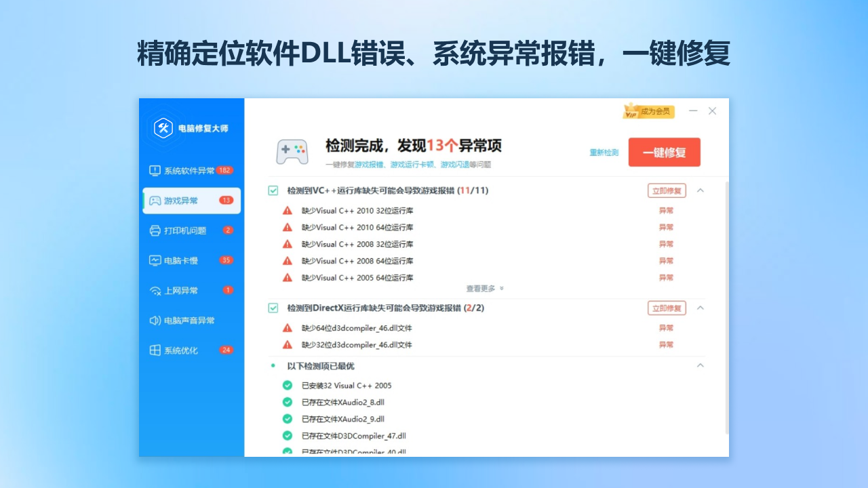Click the 上网异常 wifi icon
The image size is (868, 488).
coord(155,291)
